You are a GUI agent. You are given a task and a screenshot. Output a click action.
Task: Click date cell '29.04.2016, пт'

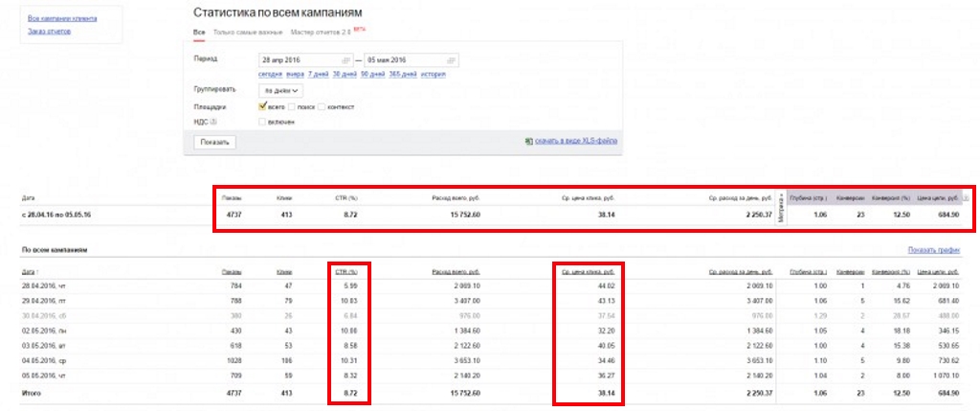click(42, 301)
